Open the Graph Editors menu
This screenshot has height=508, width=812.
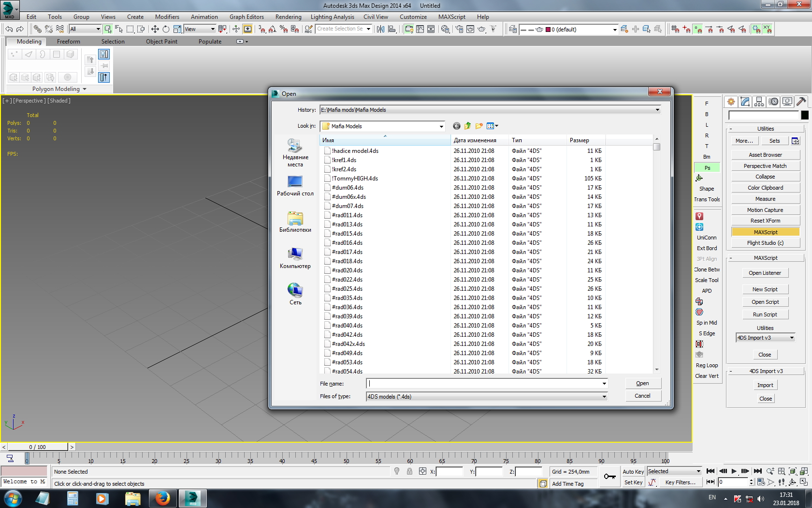246,17
